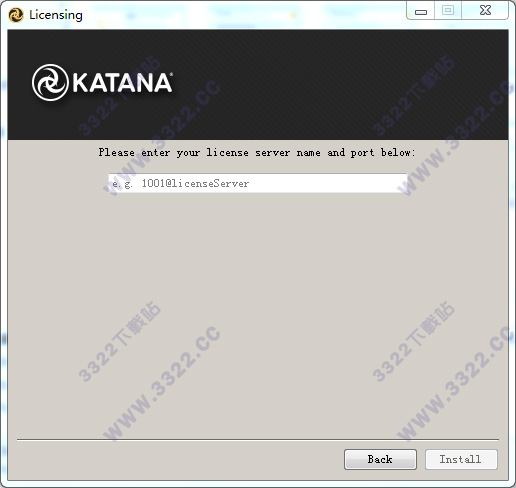Click the registered trademark symbol beside KATANA
The height and width of the screenshot is (488, 516).
tap(171, 74)
